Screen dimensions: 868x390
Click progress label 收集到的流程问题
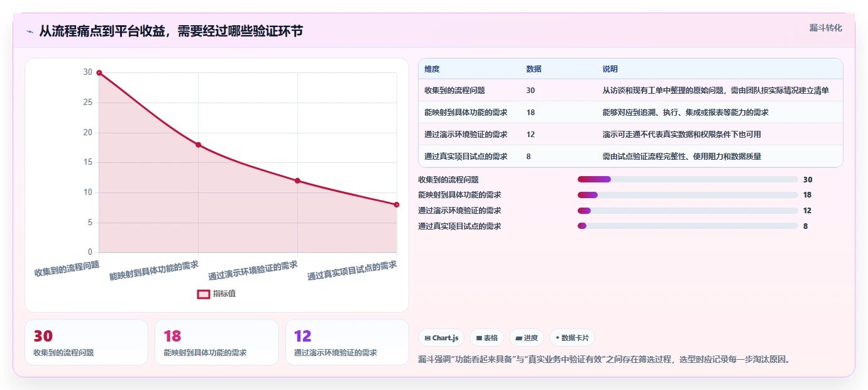point(448,180)
